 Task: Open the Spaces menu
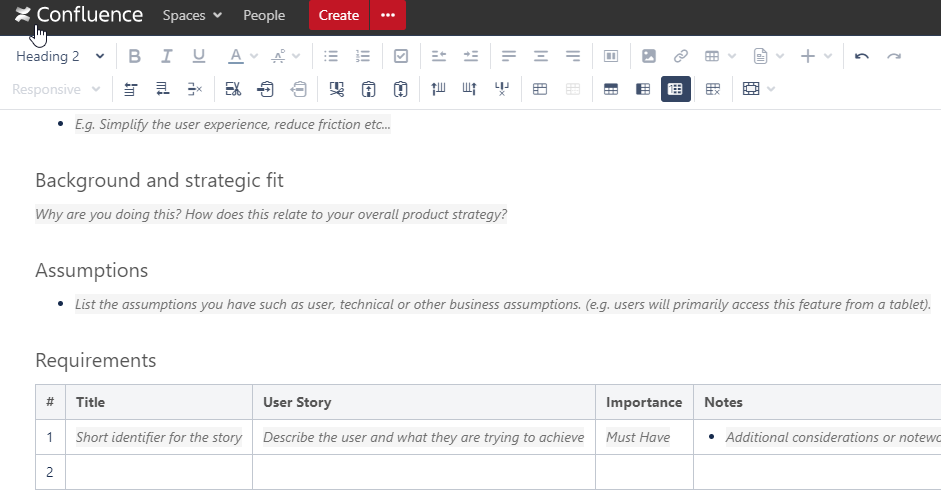(x=192, y=15)
